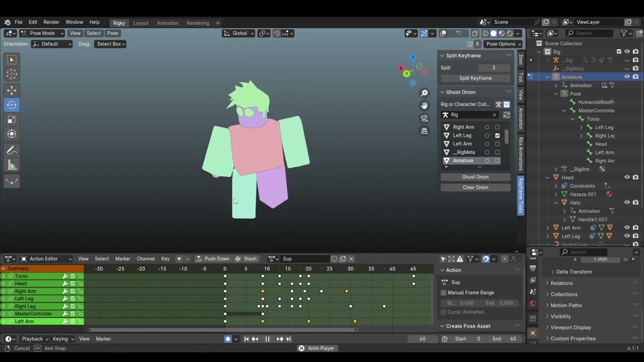This screenshot has width=644, height=362.
Task: Select the Move tool
Action: [x=12, y=90]
